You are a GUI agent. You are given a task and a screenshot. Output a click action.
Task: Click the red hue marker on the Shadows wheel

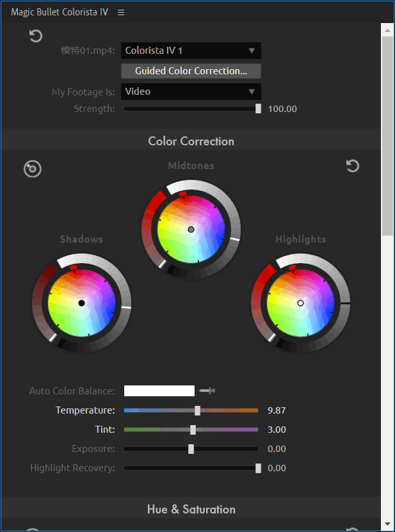point(73,268)
